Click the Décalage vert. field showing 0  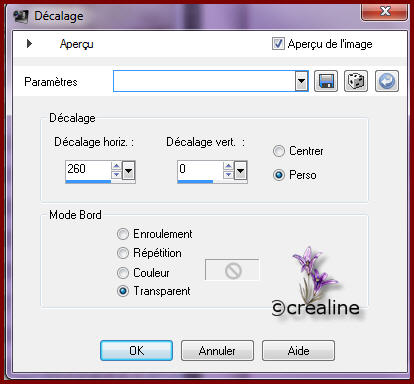point(200,169)
